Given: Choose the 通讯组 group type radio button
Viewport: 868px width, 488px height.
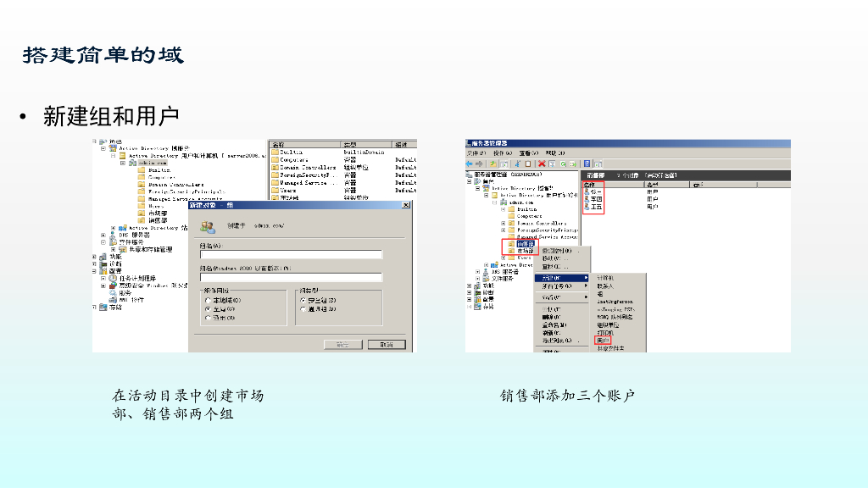Looking at the screenshot, I should click(302, 310).
